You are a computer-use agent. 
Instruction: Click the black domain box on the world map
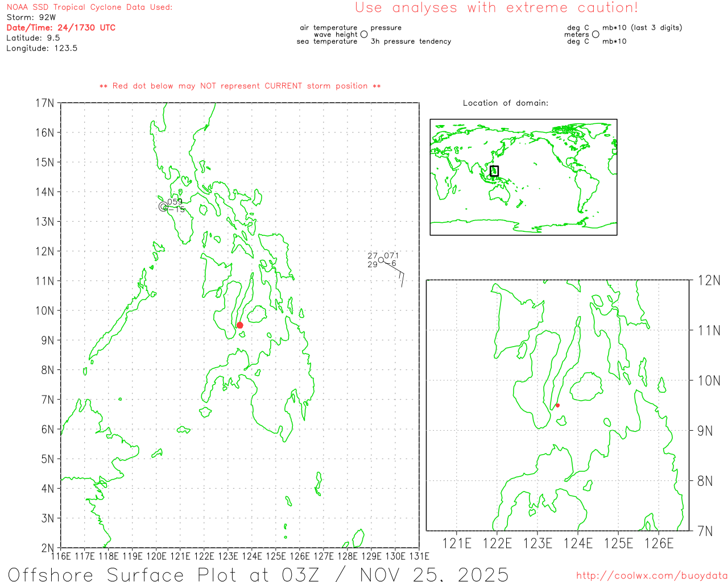[x=494, y=171]
